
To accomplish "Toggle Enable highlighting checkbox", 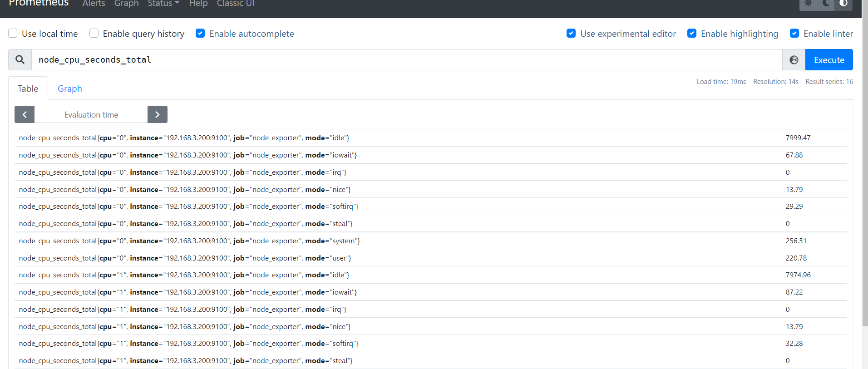I will coord(692,33).
